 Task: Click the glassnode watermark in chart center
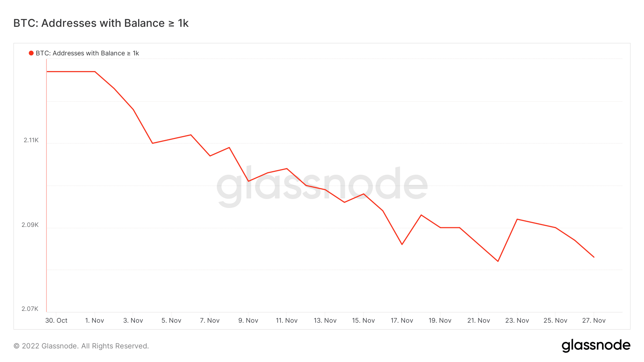[322, 185]
